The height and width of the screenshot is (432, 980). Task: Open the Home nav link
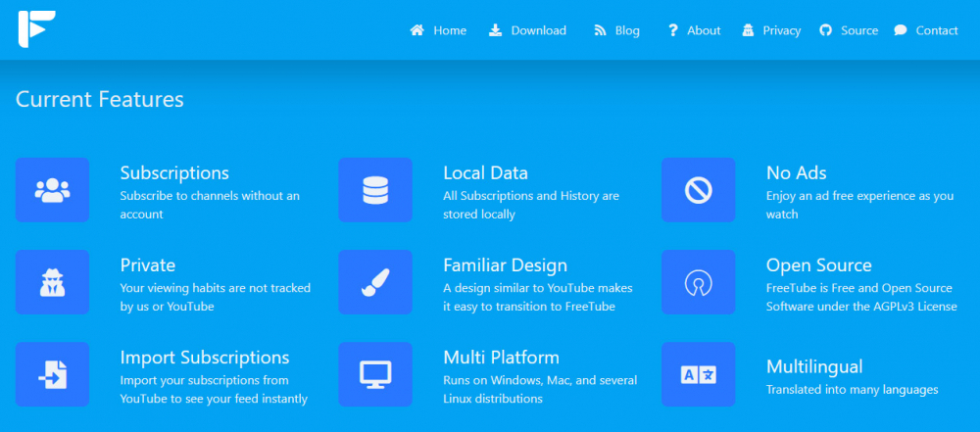438,30
